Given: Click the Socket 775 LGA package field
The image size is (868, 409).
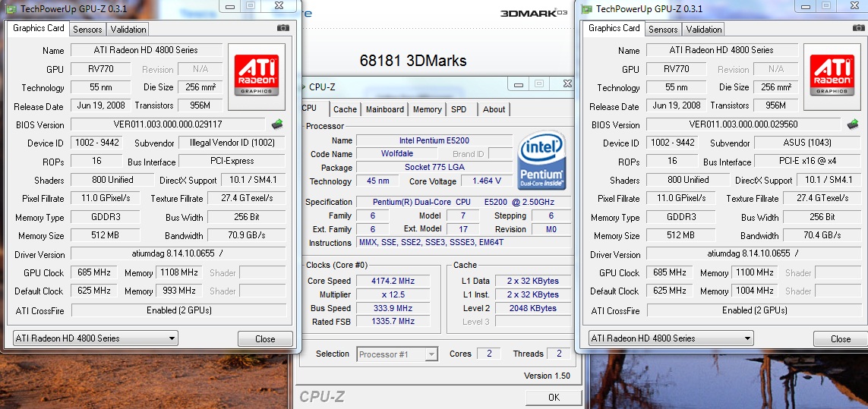Looking at the screenshot, I should (434, 167).
